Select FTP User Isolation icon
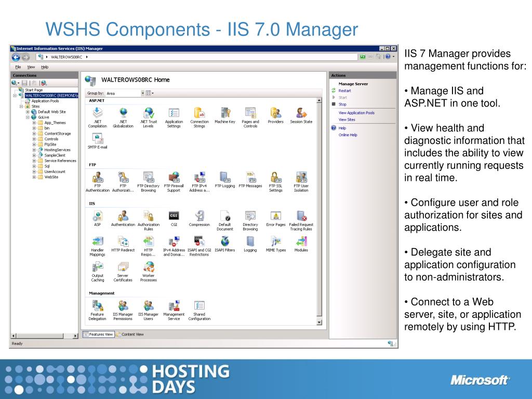Screen dimensions: 532x399 (301, 181)
